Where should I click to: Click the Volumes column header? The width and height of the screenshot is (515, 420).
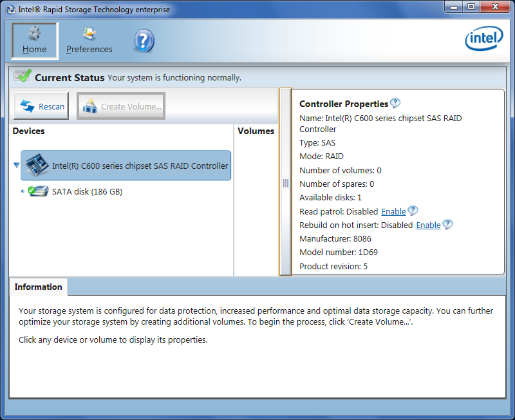256,131
